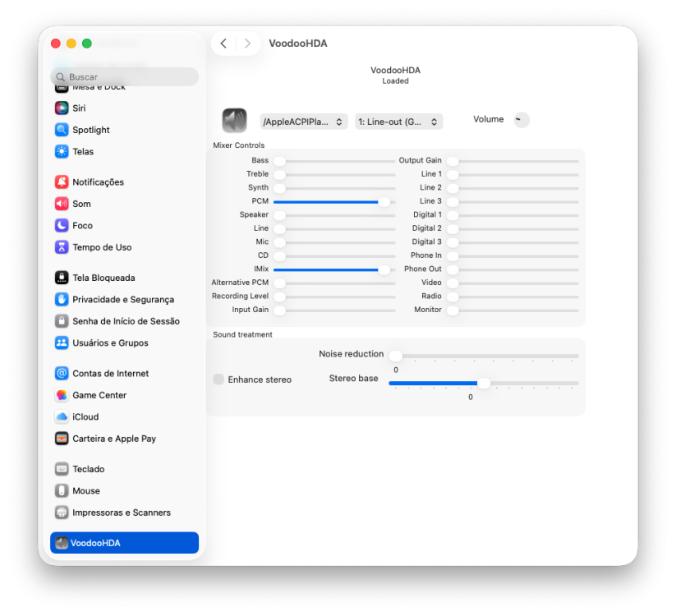Click the large speaker mute icon
The width and height of the screenshot is (676, 616).
click(x=234, y=120)
